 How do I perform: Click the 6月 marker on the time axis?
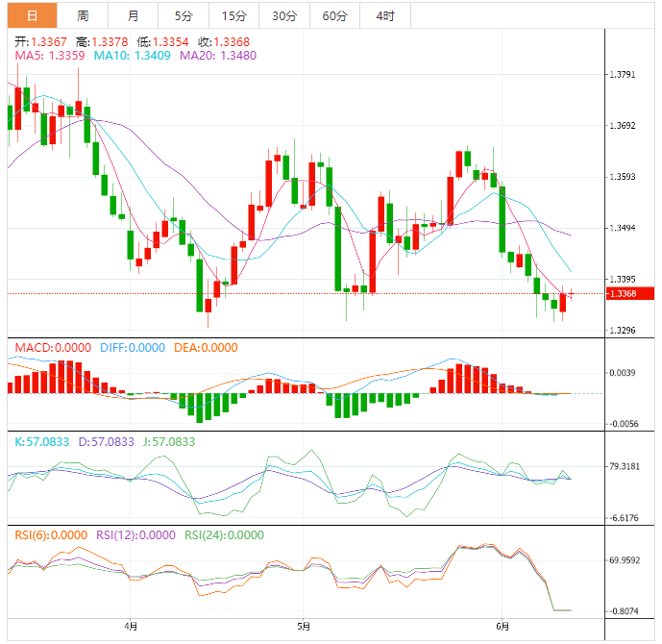click(x=503, y=627)
